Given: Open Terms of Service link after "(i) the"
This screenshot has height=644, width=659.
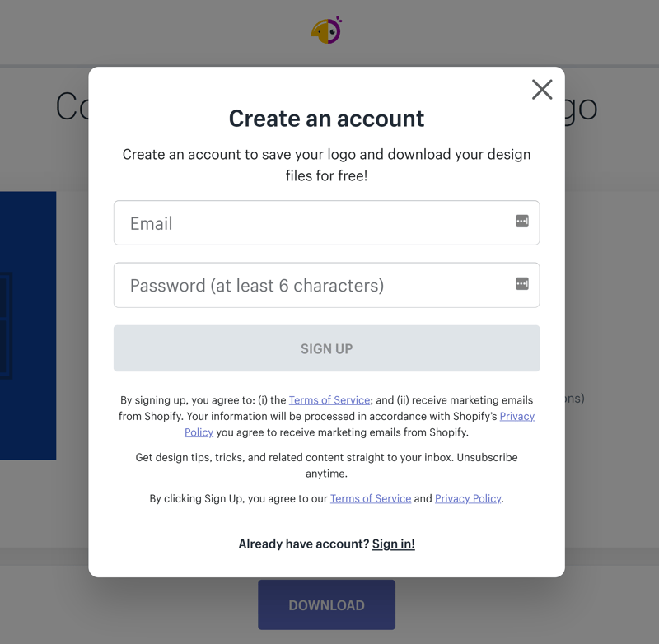Looking at the screenshot, I should coord(329,400).
